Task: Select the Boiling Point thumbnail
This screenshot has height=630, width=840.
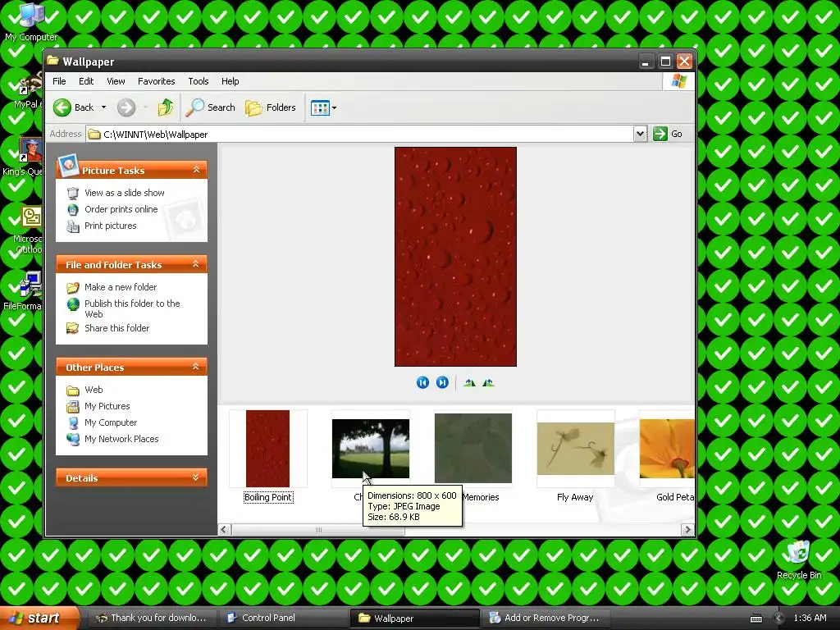Action: point(268,449)
